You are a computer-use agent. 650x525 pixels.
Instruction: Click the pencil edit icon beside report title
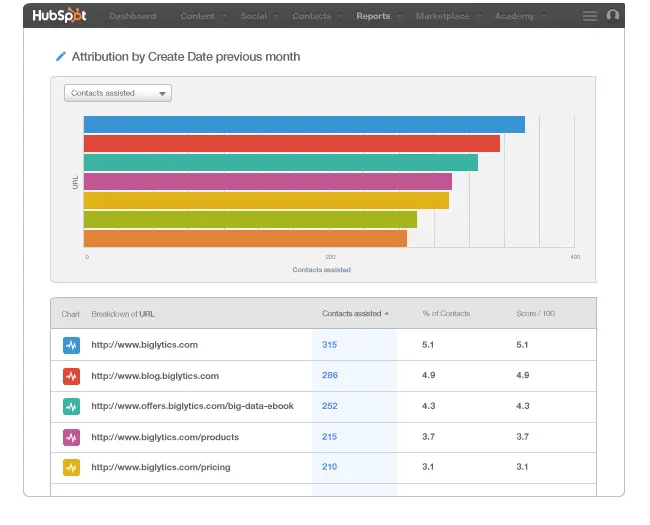[x=61, y=57]
